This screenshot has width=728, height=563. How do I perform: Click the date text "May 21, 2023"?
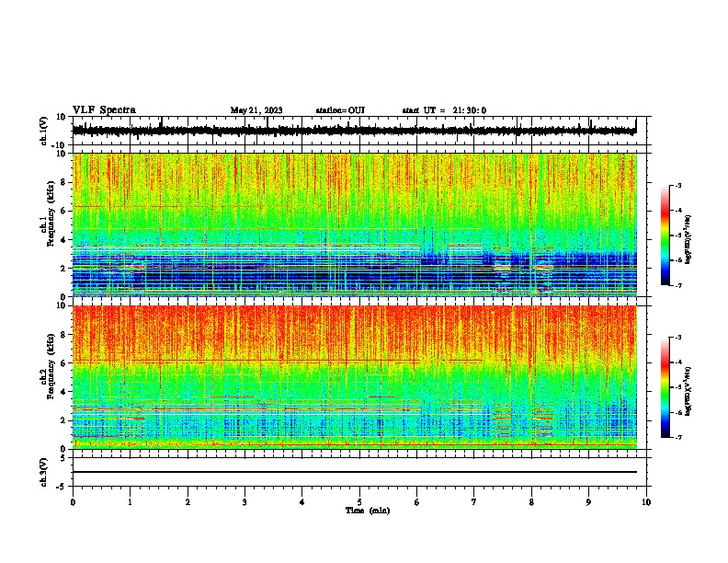[x=256, y=110]
